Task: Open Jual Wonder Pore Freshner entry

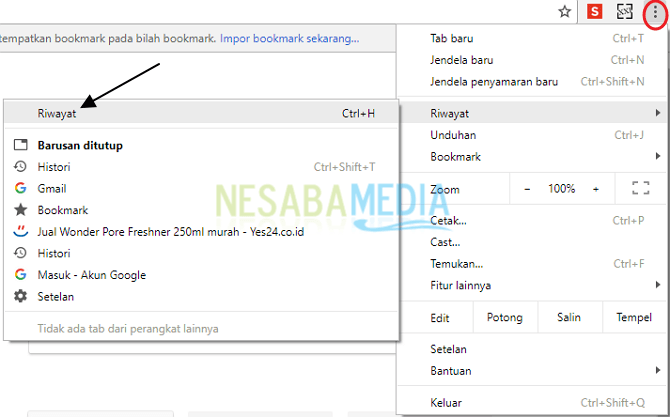Action: pos(201,232)
